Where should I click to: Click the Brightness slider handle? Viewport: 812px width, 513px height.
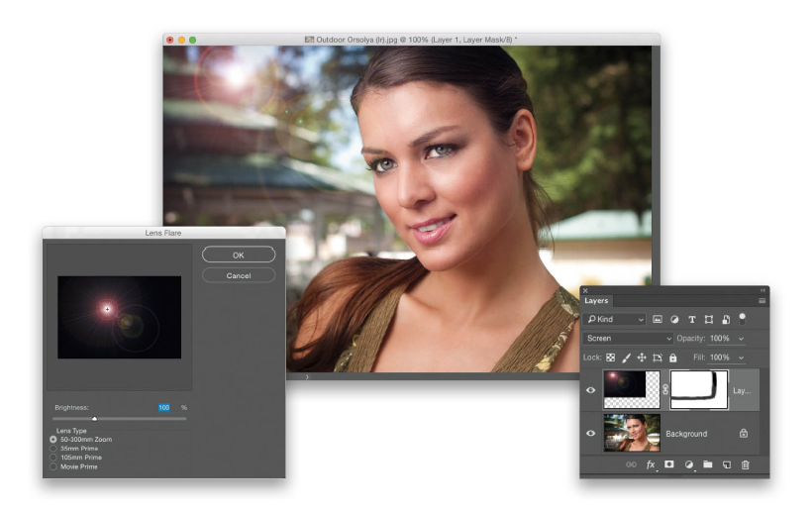[x=95, y=419]
